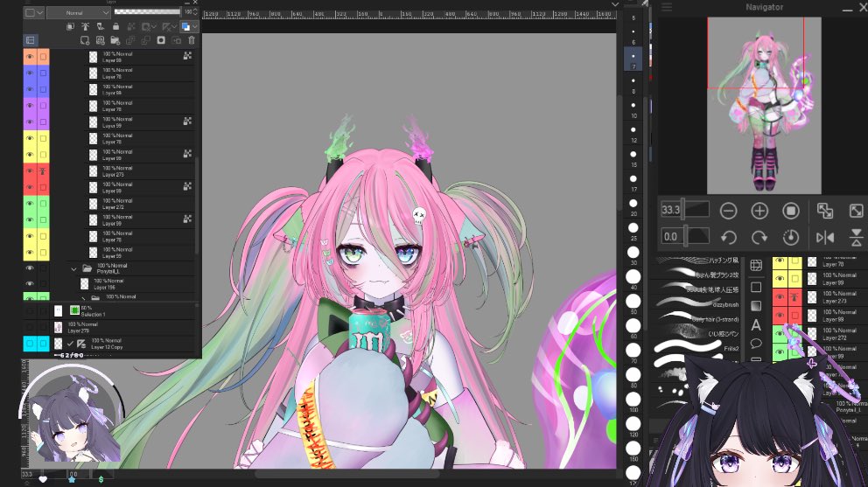Select brush size 7 preset
The image size is (868, 487).
pos(633,57)
